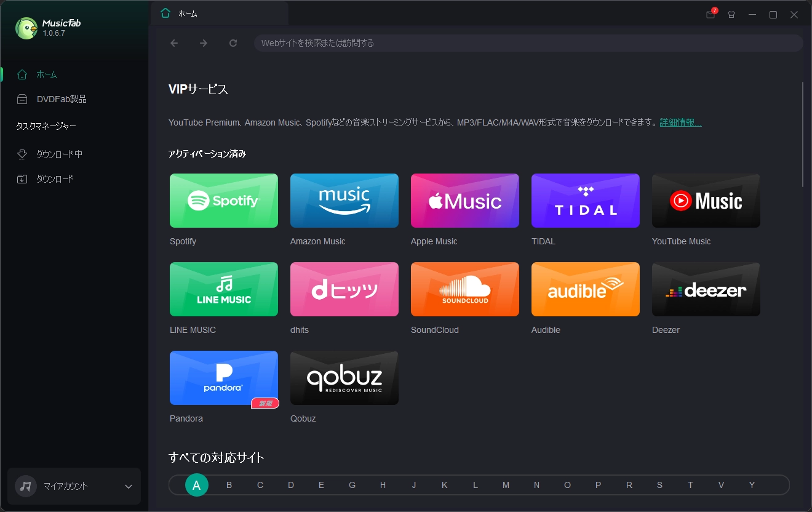Select letter N in the site index
Viewport: 812px width, 512px height.
tap(536, 485)
